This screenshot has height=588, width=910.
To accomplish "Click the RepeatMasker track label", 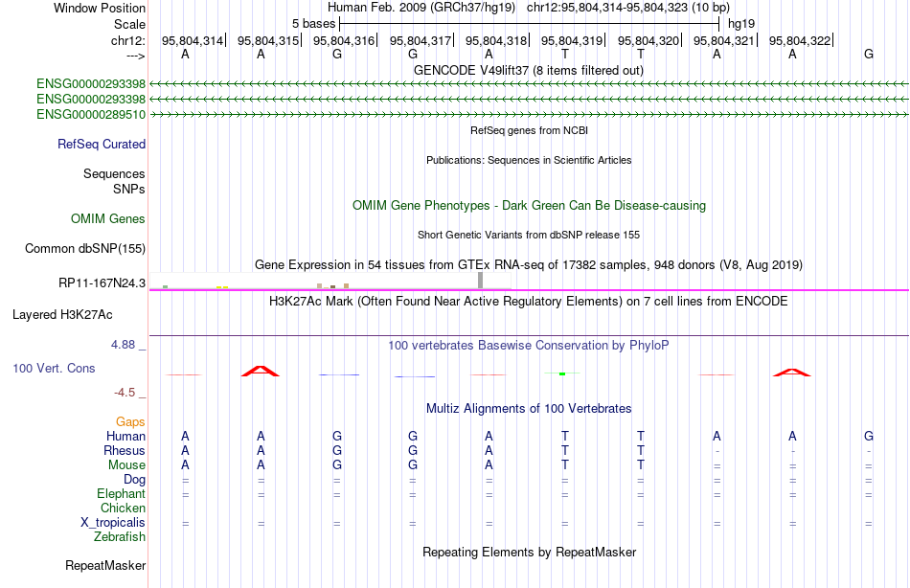I will coord(105,565).
